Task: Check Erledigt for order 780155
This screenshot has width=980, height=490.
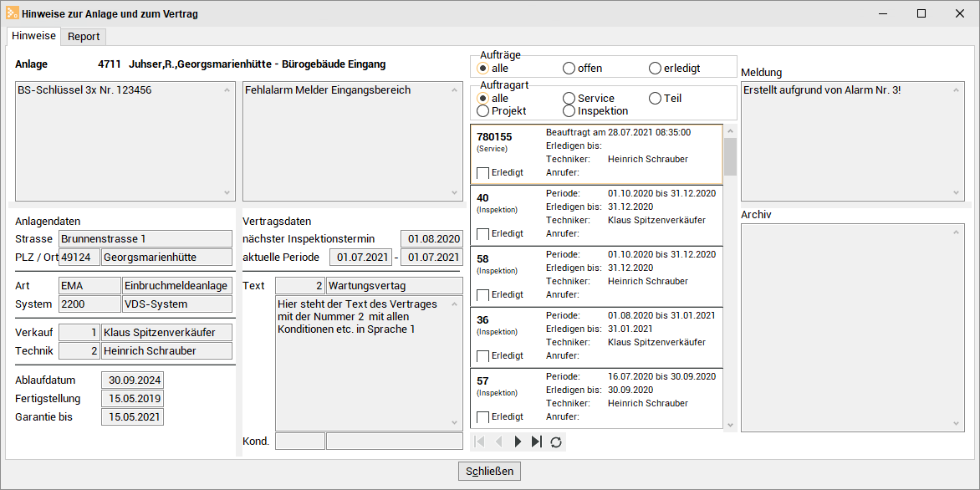Action: (482, 172)
